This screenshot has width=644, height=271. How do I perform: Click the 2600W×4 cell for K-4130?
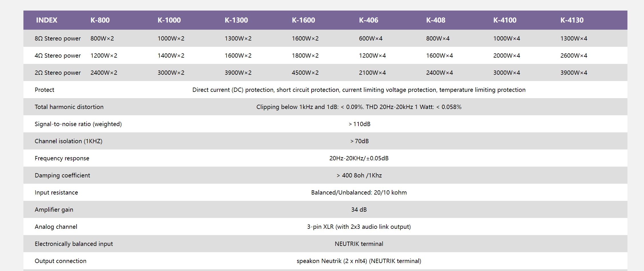(x=573, y=56)
